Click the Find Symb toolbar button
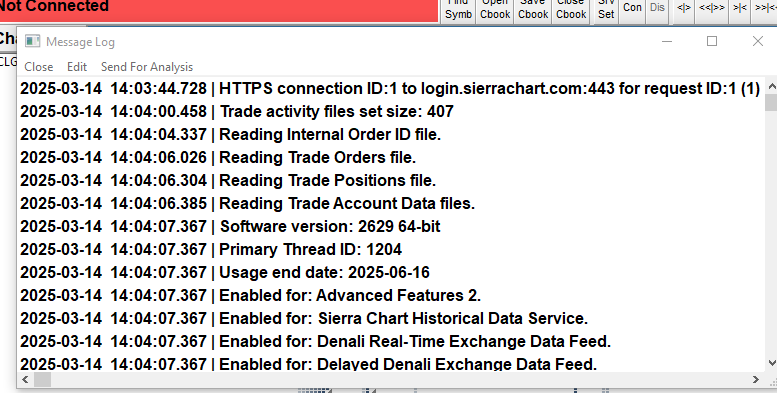The height and width of the screenshot is (393, 777). pyautogui.click(x=458, y=10)
